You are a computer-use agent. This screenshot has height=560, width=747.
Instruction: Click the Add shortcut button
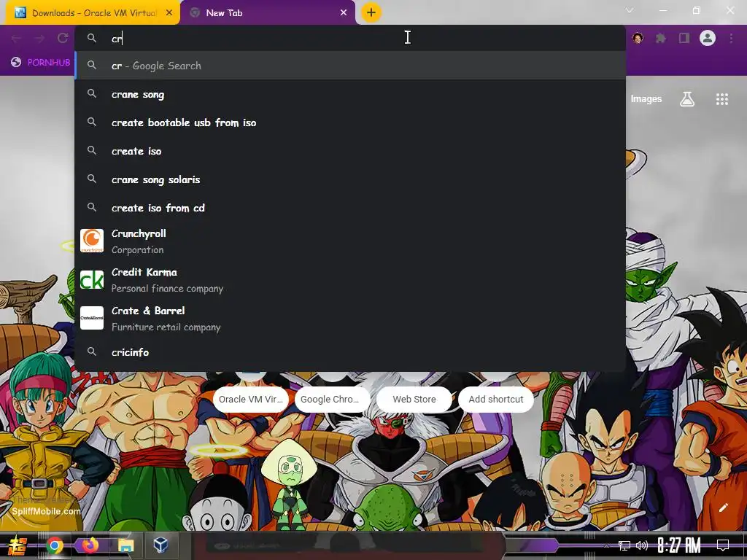(x=496, y=399)
